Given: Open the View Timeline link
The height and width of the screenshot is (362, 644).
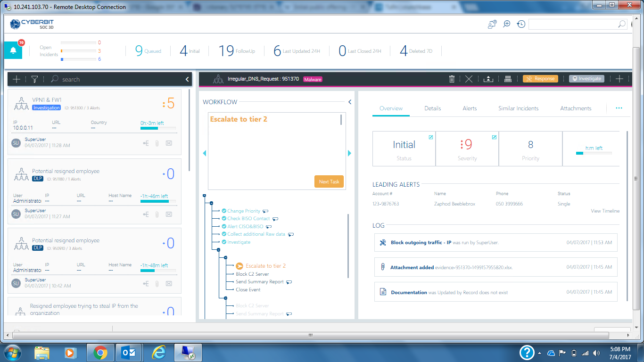Looking at the screenshot, I should tap(605, 211).
